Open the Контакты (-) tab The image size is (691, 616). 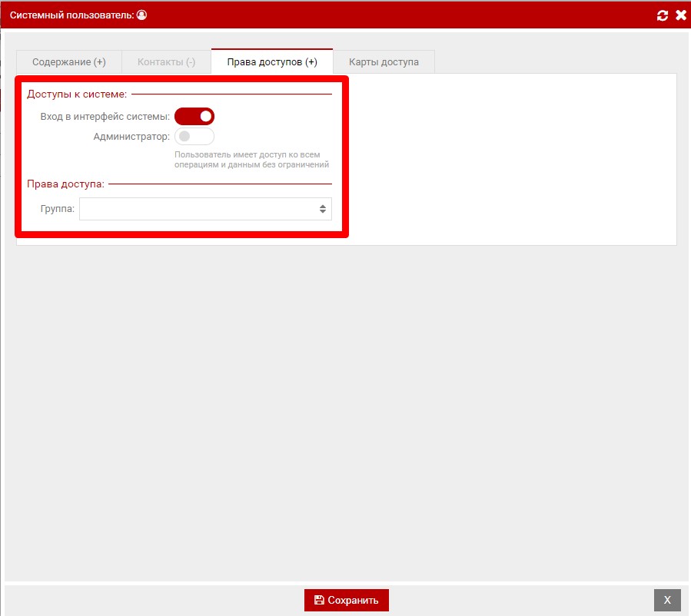point(166,61)
